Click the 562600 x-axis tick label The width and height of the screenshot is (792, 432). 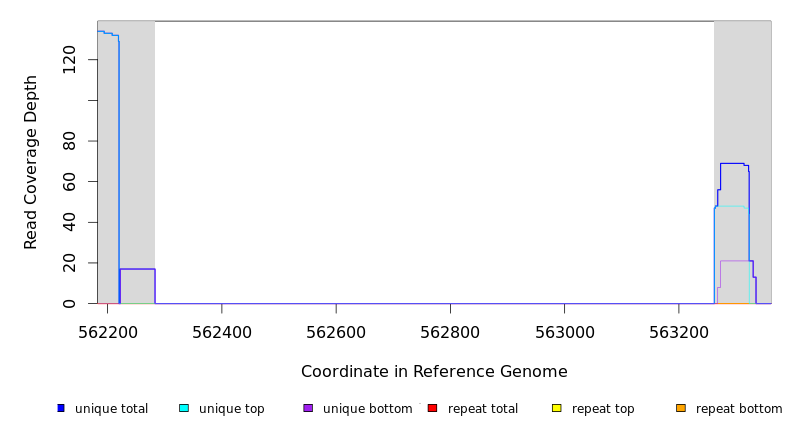click(336, 333)
